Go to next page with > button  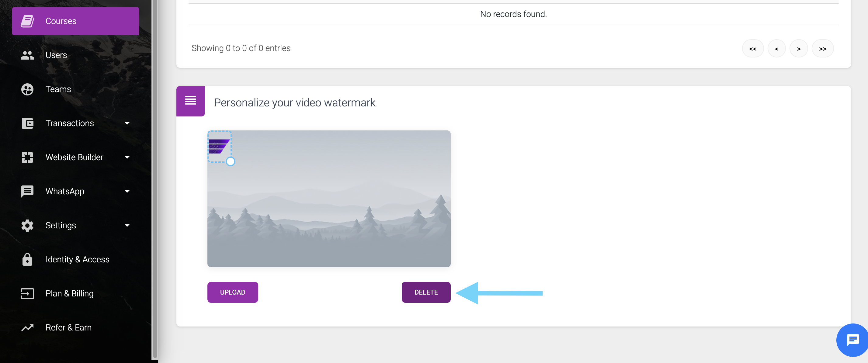(799, 48)
